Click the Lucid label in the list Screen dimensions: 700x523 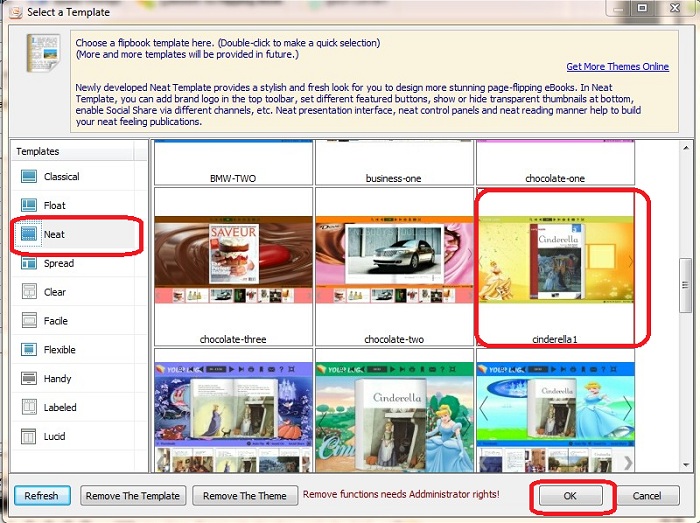click(54, 436)
